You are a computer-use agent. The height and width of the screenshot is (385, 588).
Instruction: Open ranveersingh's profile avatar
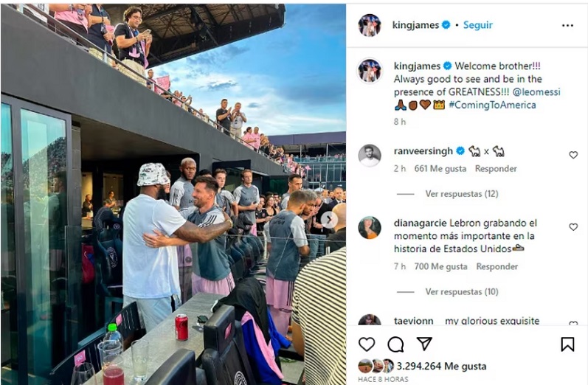click(370, 155)
